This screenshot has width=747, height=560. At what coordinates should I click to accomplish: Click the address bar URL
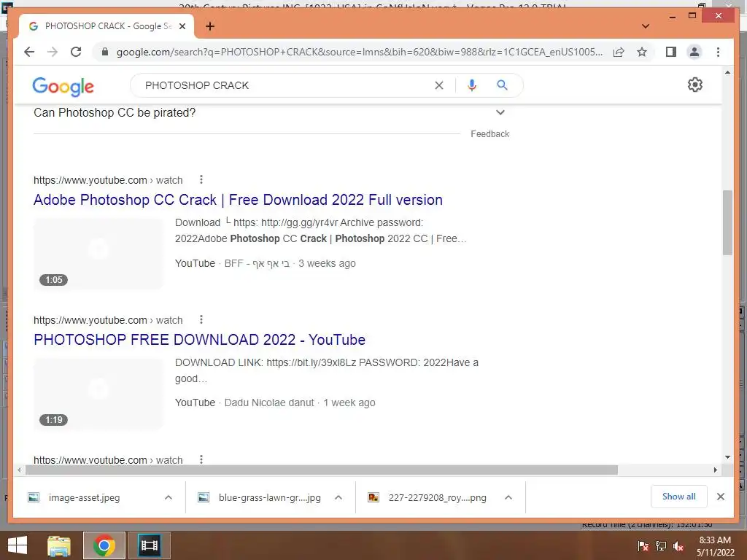click(359, 52)
